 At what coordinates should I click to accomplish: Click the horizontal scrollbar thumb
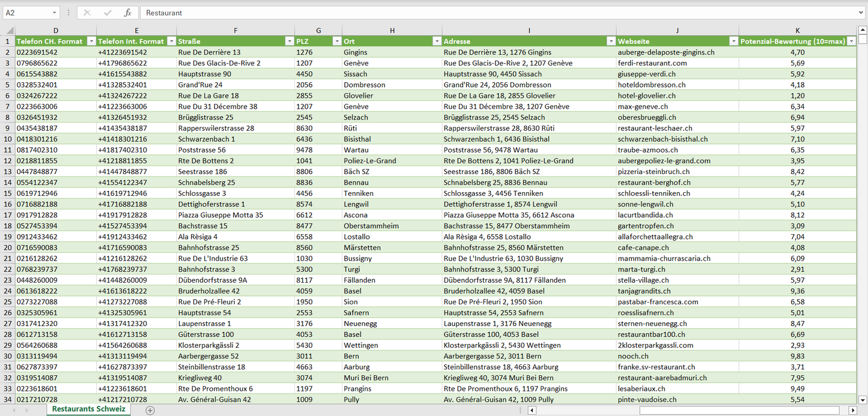(x=744, y=410)
